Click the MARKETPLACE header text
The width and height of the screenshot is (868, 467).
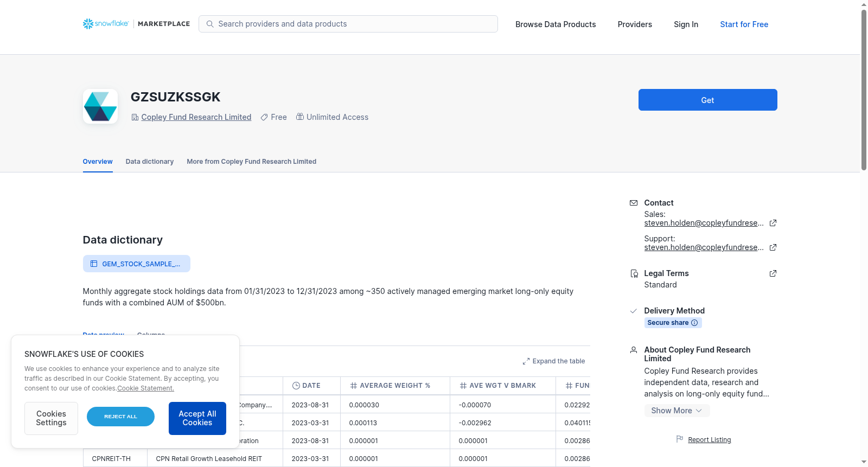[x=164, y=24]
